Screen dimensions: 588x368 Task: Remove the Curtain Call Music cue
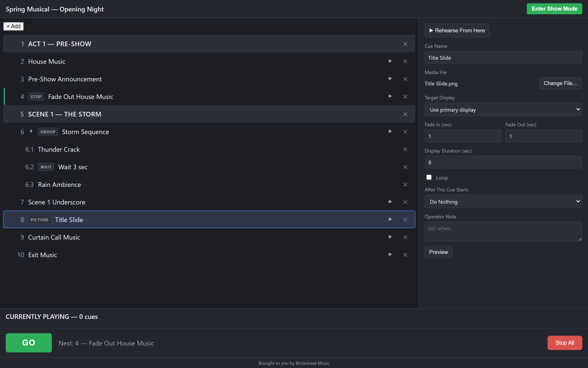[x=405, y=237]
